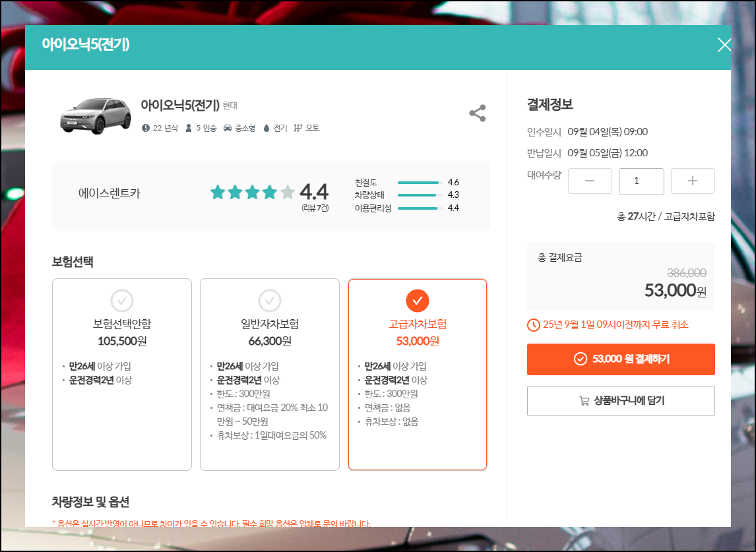756x552 pixels.
Task: Close the 아이오닉5(전기) popup
Action: [724, 45]
